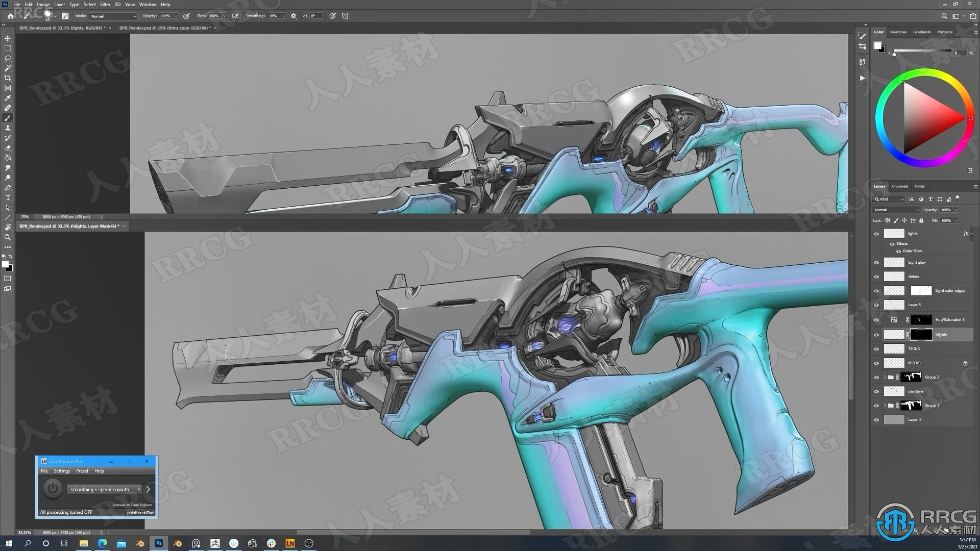This screenshot has width=980, height=551.
Task: Open Lazy Nezumi Preset menu
Action: (x=82, y=471)
